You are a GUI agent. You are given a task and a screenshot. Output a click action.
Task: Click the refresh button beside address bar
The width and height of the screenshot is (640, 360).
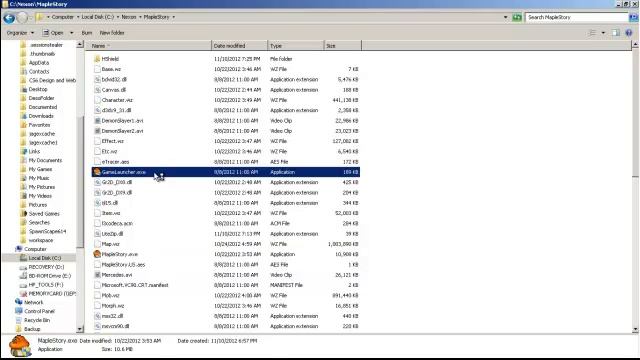517,17
